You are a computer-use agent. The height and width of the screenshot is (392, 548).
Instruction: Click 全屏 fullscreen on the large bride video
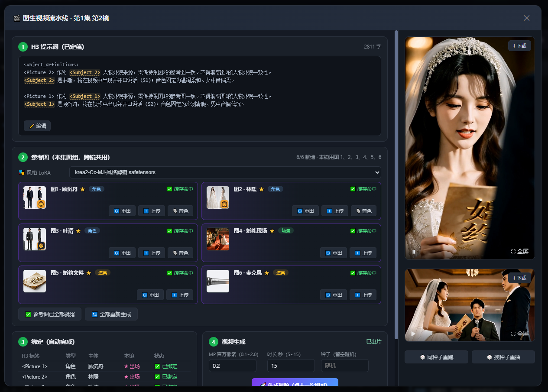point(520,251)
